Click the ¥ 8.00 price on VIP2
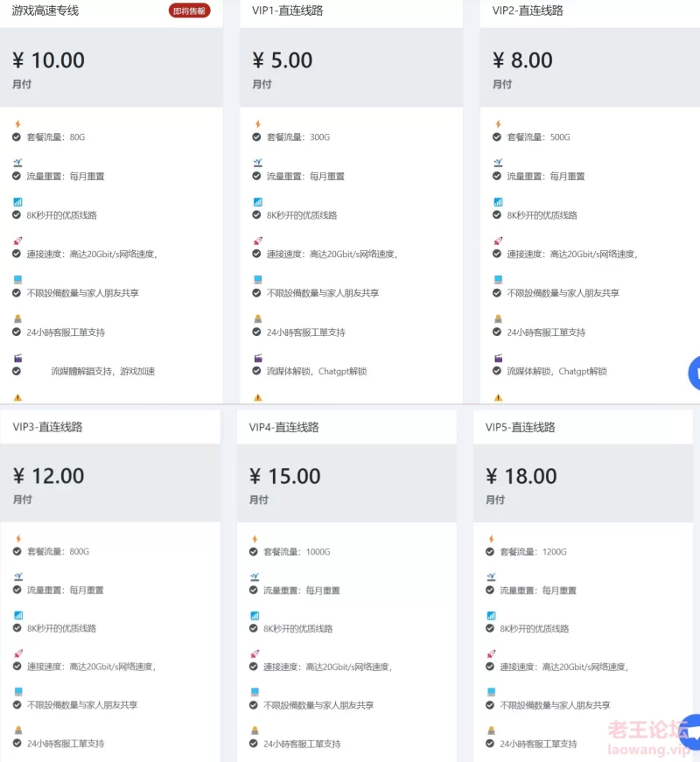Image resolution: width=700 pixels, height=762 pixels. coord(522,60)
